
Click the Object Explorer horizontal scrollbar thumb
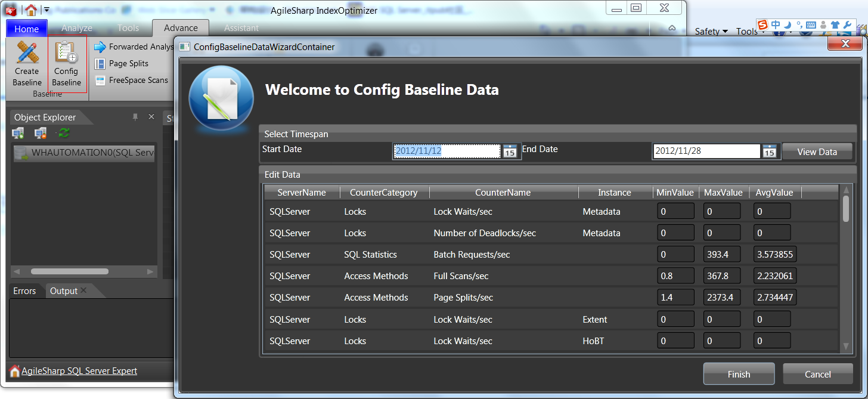(69, 271)
